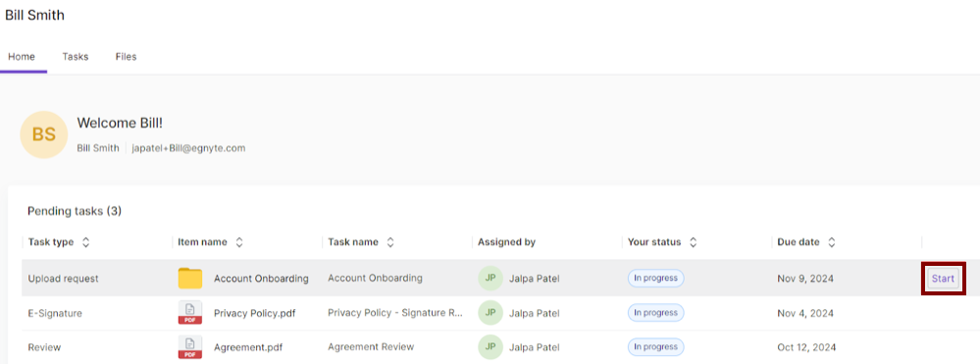Select the Upload request task type cell

click(x=63, y=279)
